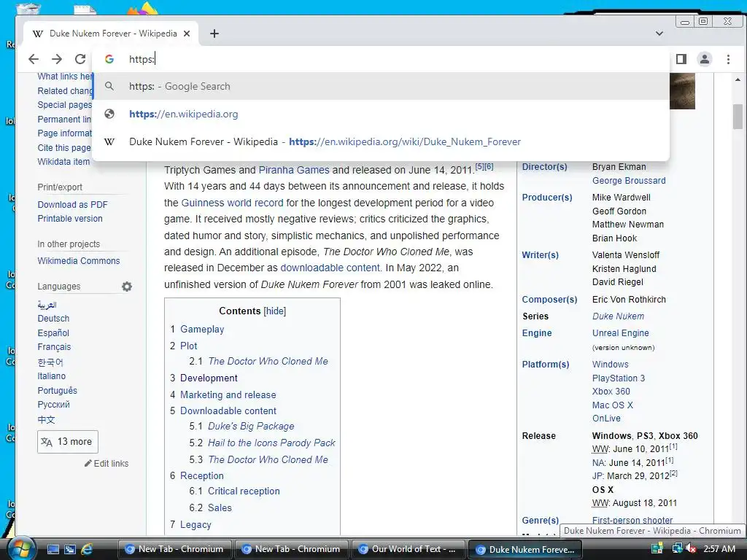Image resolution: width=747 pixels, height=560 pixels.
Task: Switch to the Français language version
Action: click(x=54, y=347)
